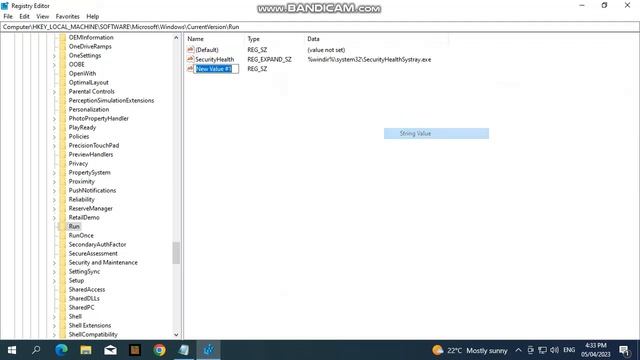This screenshot has width=640, height=360.
Task: Click the Registry Editor taskbar icon
Action: pos(209,350)
